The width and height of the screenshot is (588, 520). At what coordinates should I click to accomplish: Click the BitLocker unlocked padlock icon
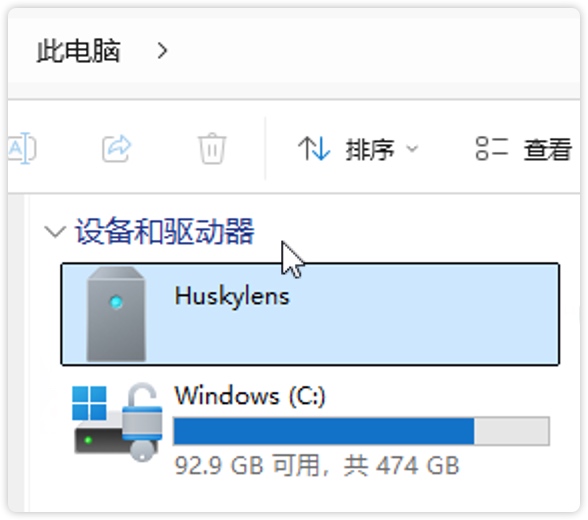tap(142, 421)
